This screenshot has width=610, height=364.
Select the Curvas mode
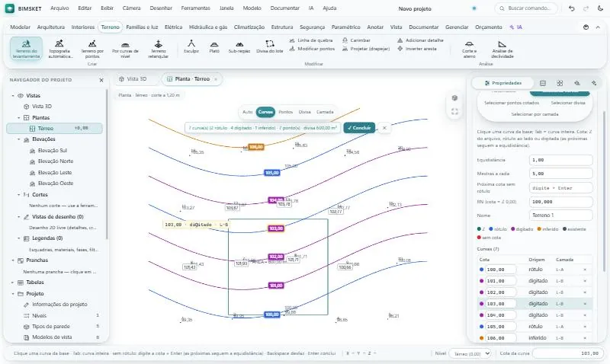click(x=265, y=112)
